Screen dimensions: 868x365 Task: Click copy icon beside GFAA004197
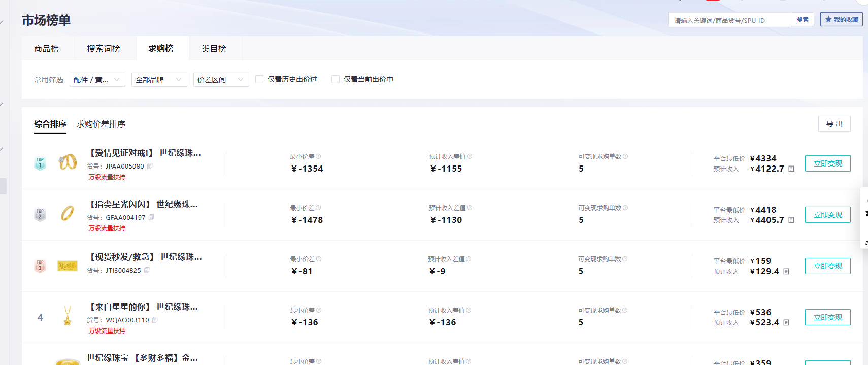pyautogui.click(x=151, y=217)
